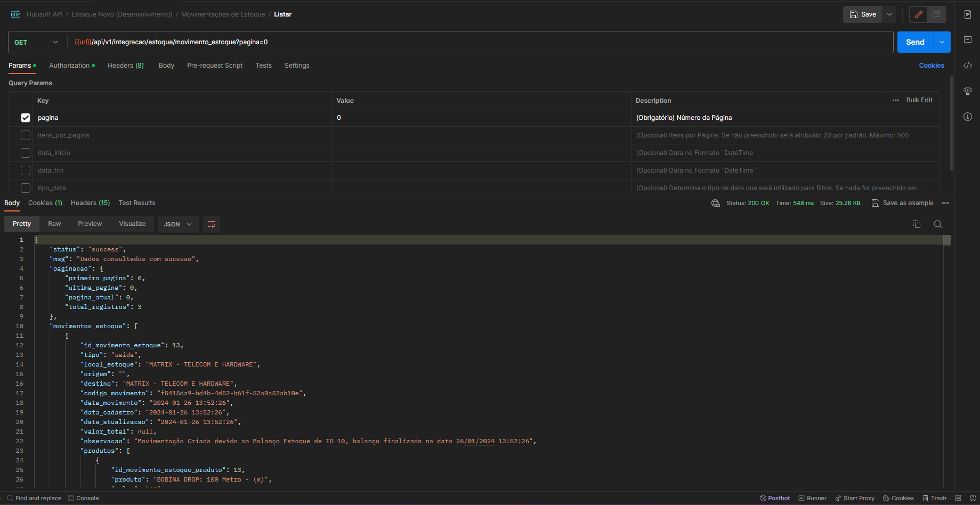Viewport: 980px width, 505px height.
Task: Select the Preview view
Action: click(x=90, y=224)
